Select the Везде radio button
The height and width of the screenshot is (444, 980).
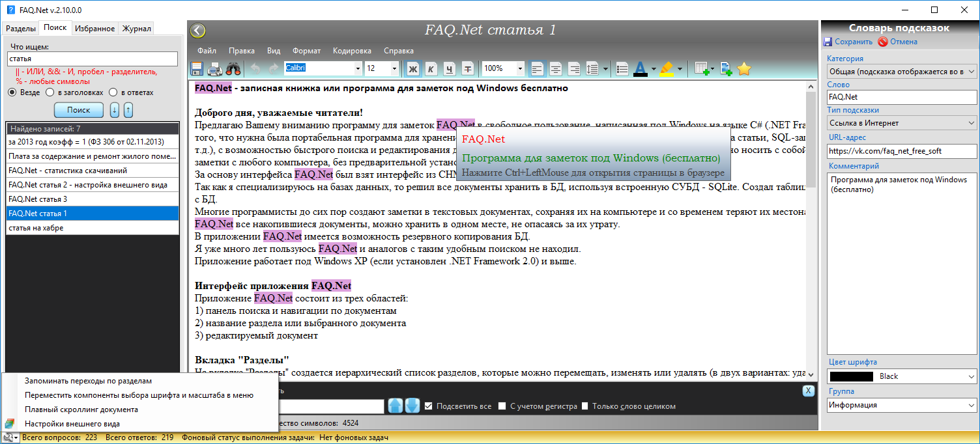click(x=12, y=92)
